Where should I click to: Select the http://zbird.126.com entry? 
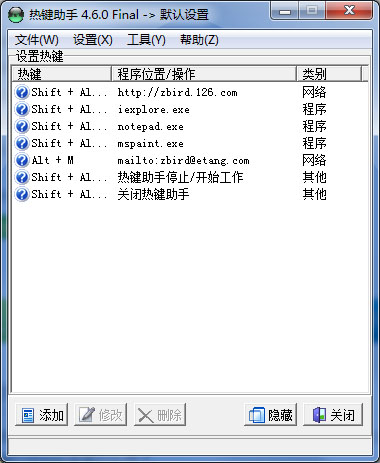177,92
